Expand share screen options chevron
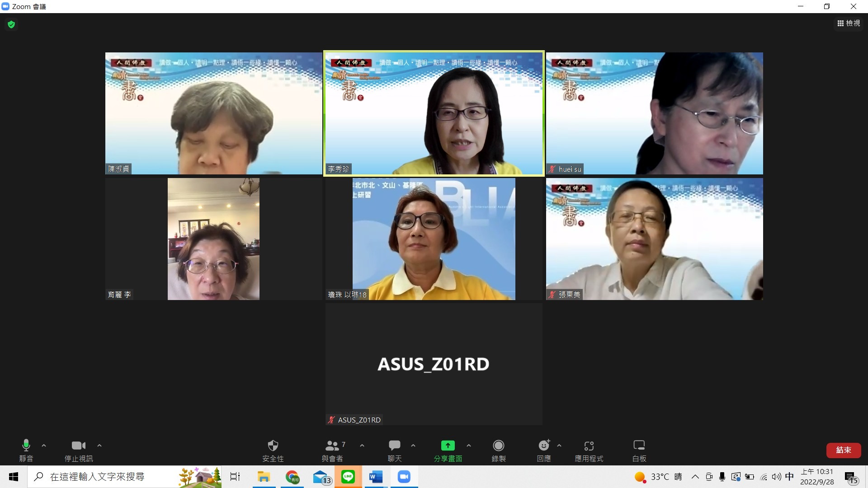868x488 pixels. 469,446
